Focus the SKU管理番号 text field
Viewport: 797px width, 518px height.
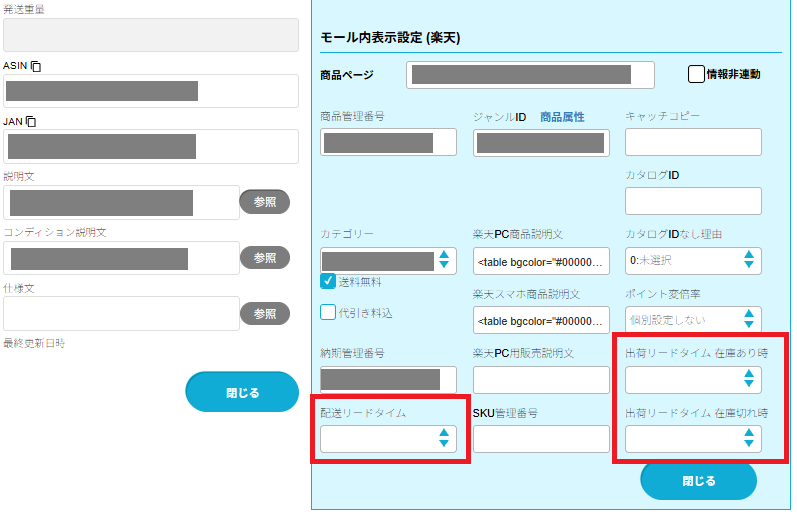(x=541, y=439)
